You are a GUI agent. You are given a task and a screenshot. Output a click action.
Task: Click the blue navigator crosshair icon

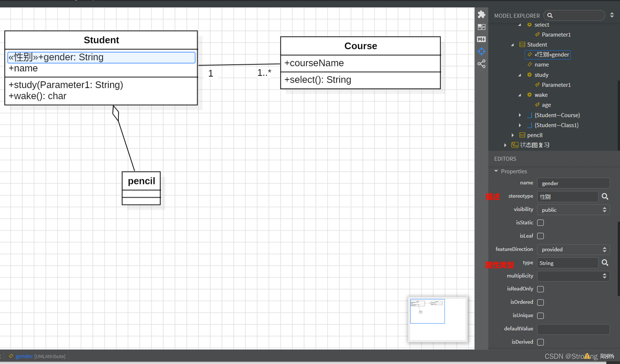tap(481, 51)
